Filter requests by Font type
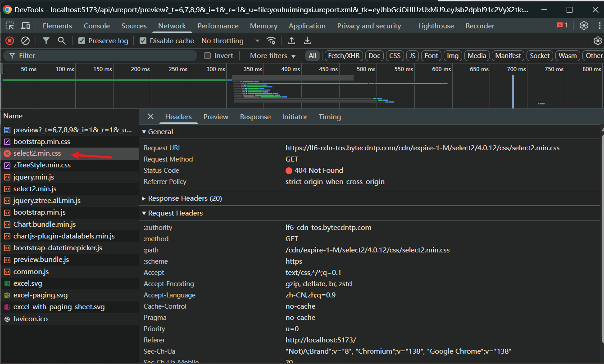This screenshot has height=364, width=604. pos(431,56)
